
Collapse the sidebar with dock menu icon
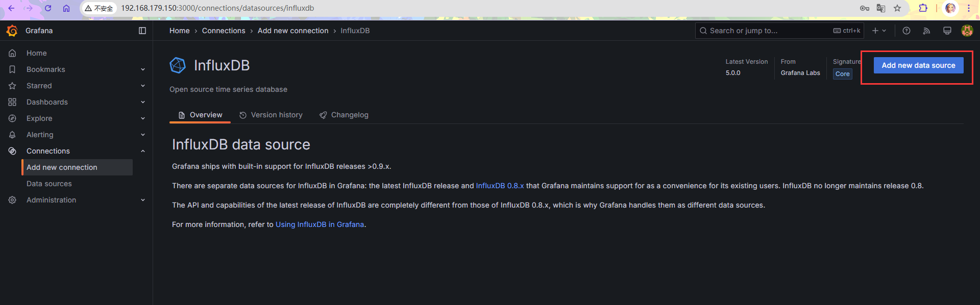point(142,31)
